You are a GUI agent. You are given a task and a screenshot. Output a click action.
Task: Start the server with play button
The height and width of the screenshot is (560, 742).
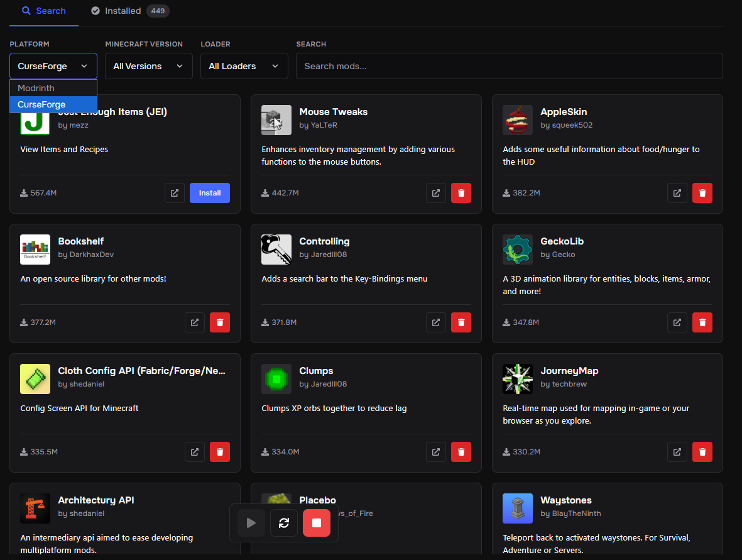[251, 523]
